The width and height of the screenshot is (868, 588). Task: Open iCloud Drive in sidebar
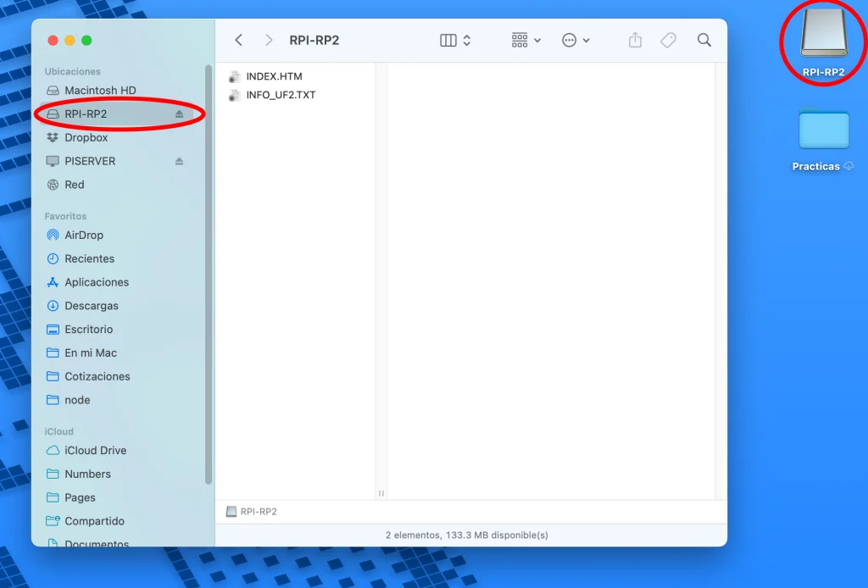click(119, 450)
